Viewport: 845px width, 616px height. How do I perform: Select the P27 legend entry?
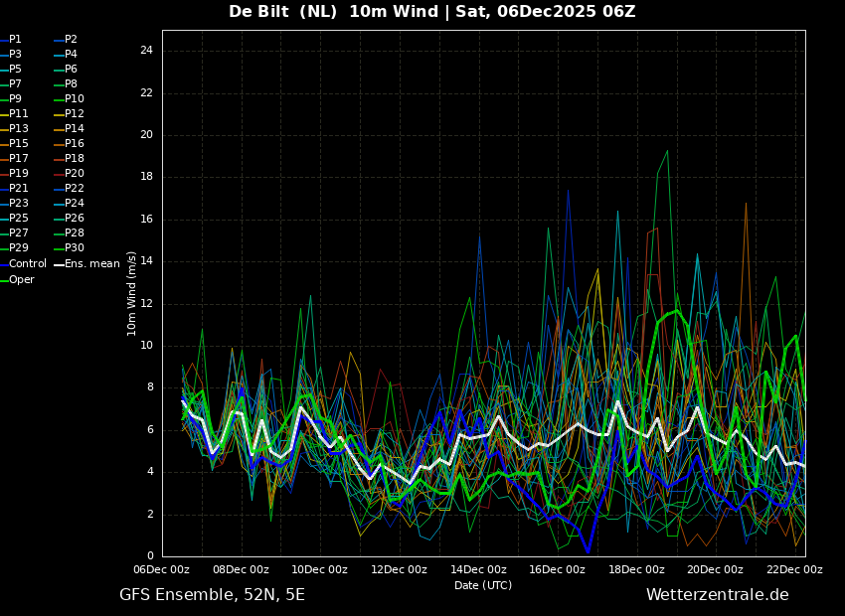click(x=19, y=233)
